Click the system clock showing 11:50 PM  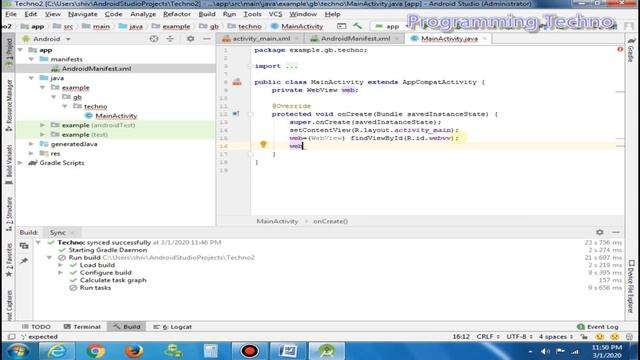[x=607, y=347]
